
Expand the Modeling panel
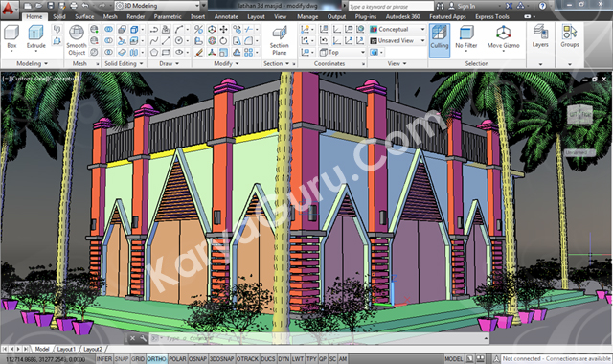[32, 63]
